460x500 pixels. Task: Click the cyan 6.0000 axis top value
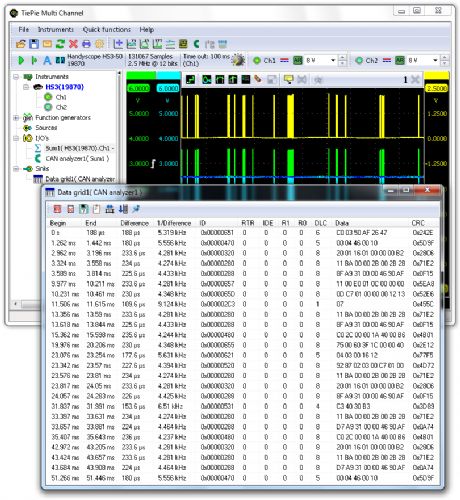coord(168,88)
